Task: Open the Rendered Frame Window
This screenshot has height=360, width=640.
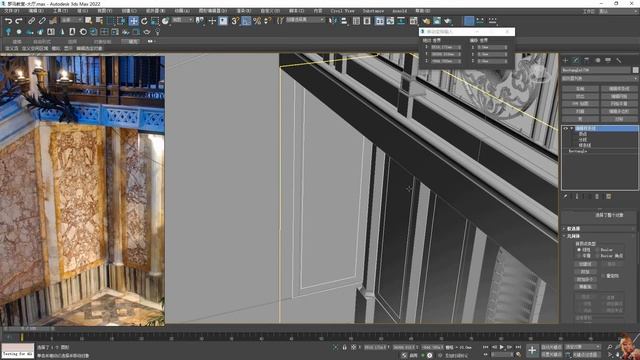Action: [437, 20]
